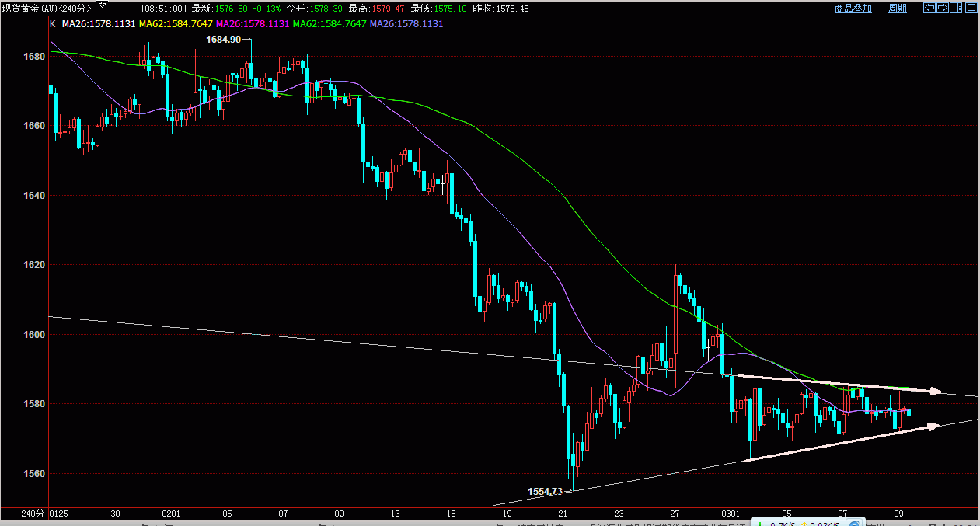Viewport: 980px width, 526px height.
Task: Toggle the split panel layout icon
Action: click(x=955, y=8)
